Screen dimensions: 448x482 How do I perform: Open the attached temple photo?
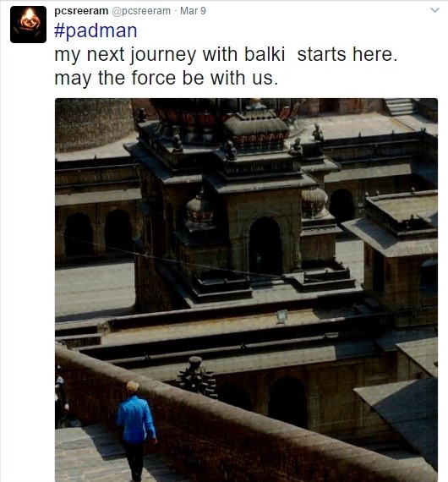tap(246, 290)
